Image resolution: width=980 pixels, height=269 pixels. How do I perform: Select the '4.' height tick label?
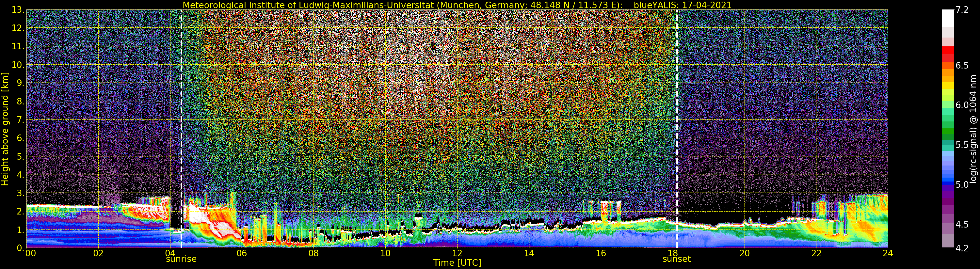21,175
